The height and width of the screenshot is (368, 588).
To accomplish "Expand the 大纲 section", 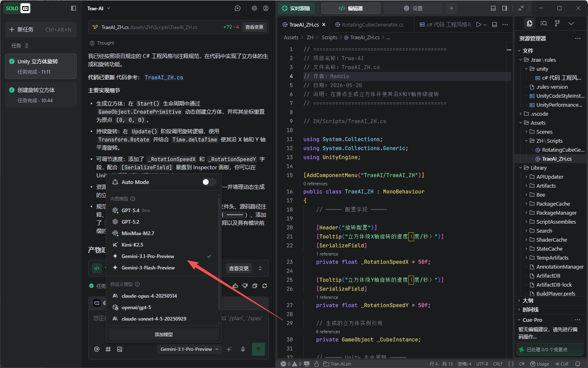I will click(551, 301).
